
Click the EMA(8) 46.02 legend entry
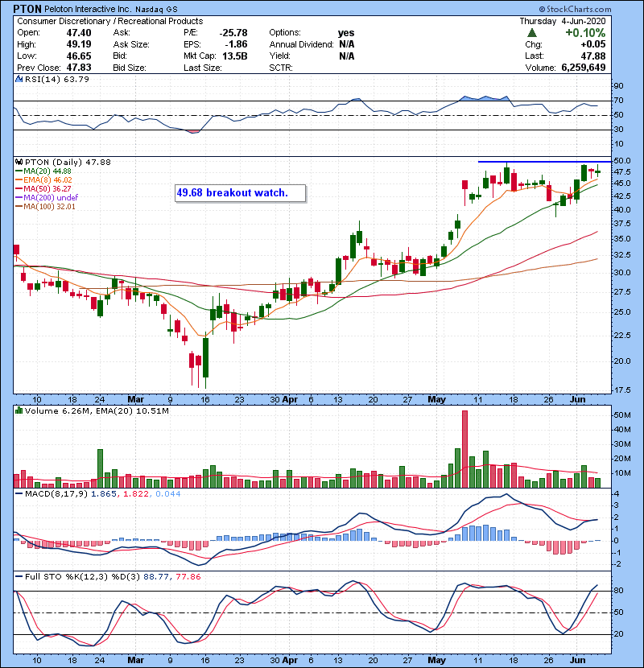tap(44, 180)
